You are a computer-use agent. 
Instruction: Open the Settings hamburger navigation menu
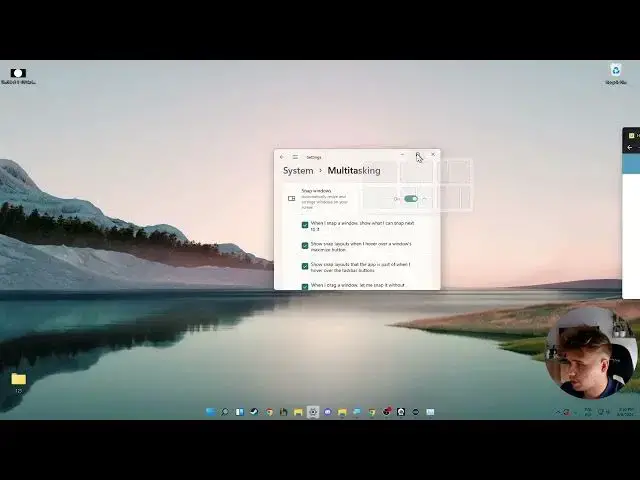point(295,157)
